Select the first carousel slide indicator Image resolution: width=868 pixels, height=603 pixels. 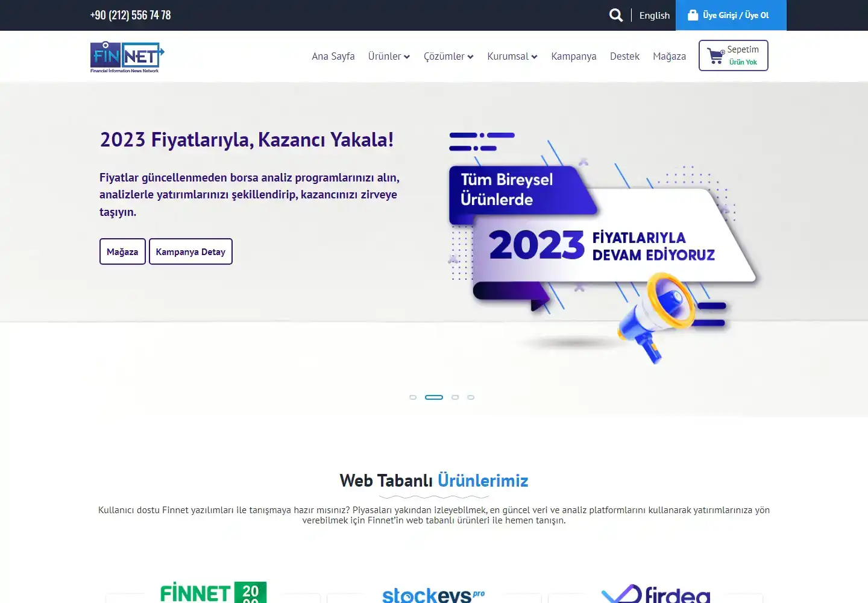click(x=413, y=397)
